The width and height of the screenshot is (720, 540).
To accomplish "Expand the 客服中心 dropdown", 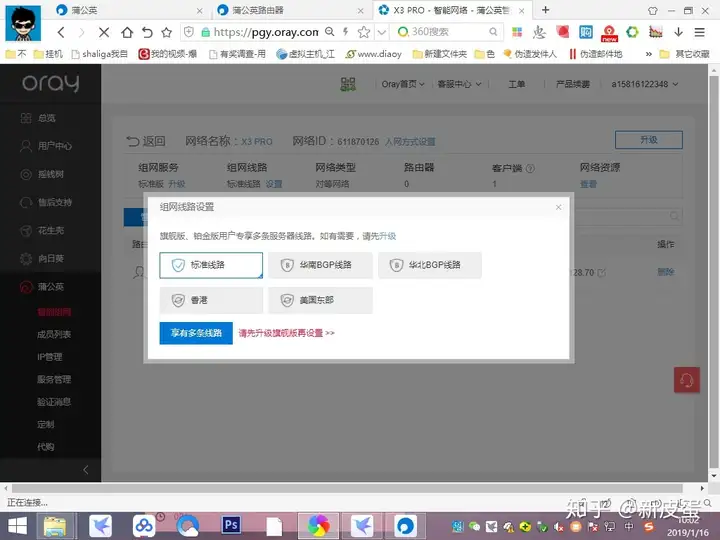I will click(459, 84).
